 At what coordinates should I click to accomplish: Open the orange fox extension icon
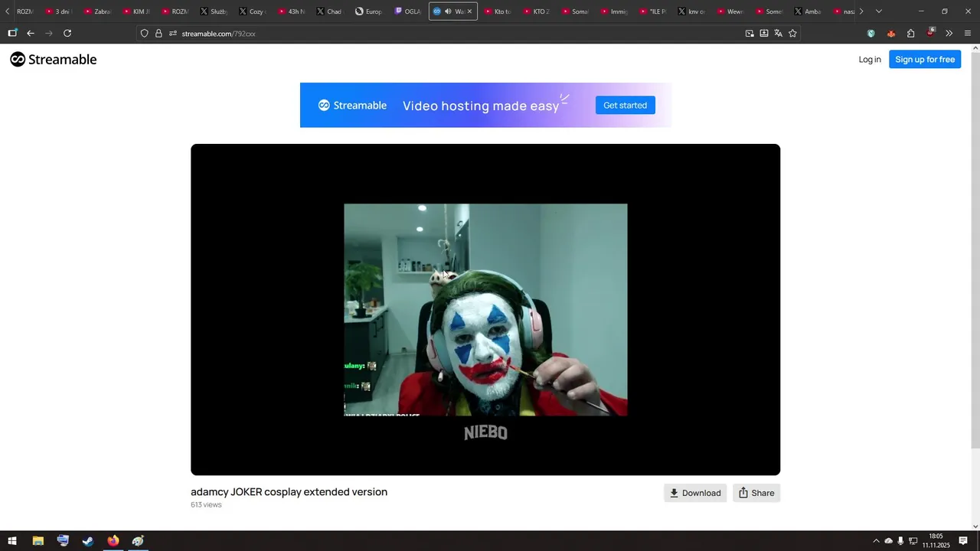891,34
